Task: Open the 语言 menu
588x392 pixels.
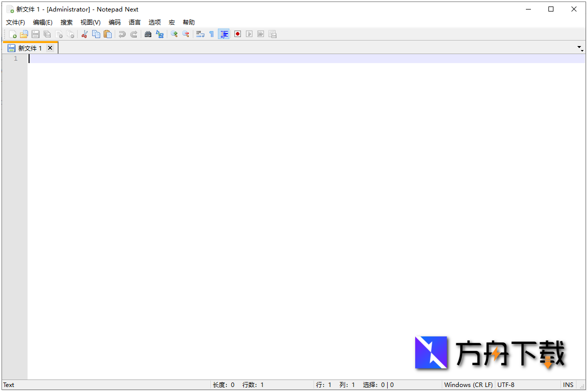Action: pos(134,22)
